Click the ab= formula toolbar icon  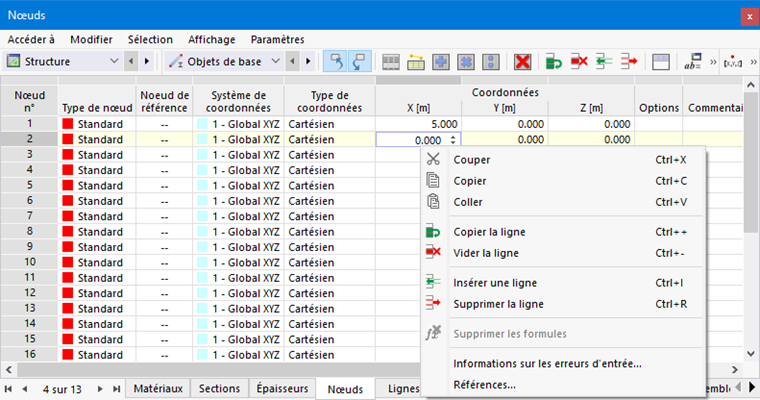coord(693,62)
